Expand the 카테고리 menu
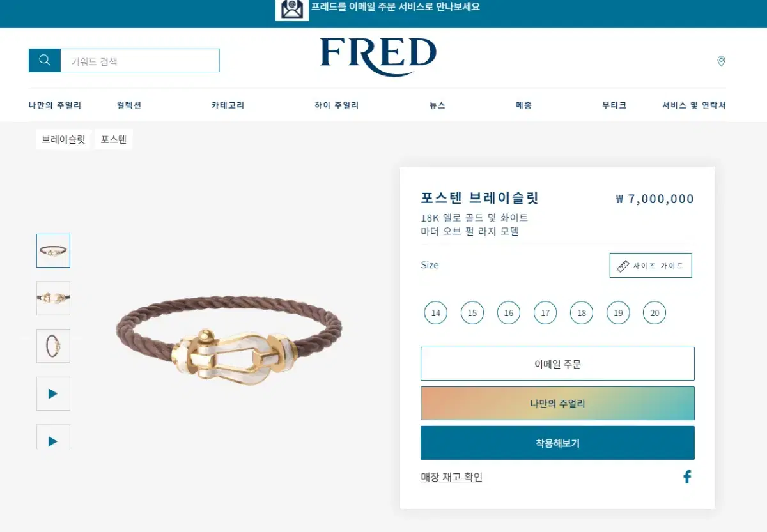The width and height of the screenshot is (767, 532). [x=228, y=105]
